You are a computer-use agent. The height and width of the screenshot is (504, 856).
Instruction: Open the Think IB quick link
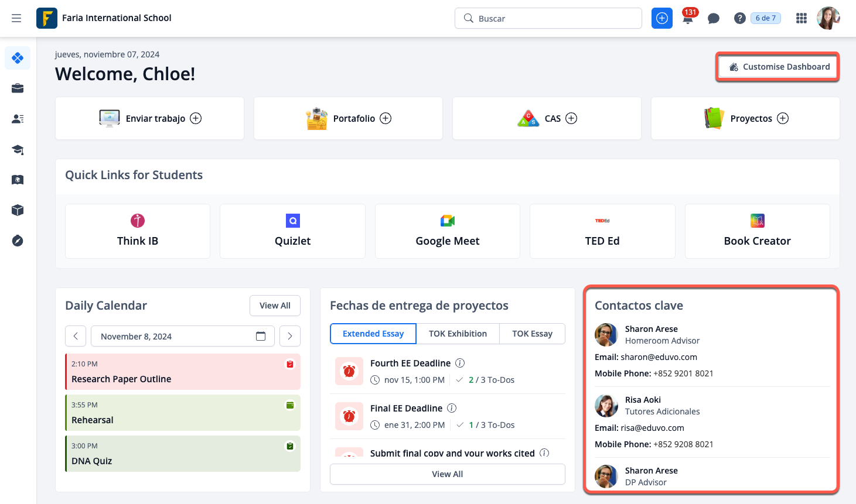(138, 231)
